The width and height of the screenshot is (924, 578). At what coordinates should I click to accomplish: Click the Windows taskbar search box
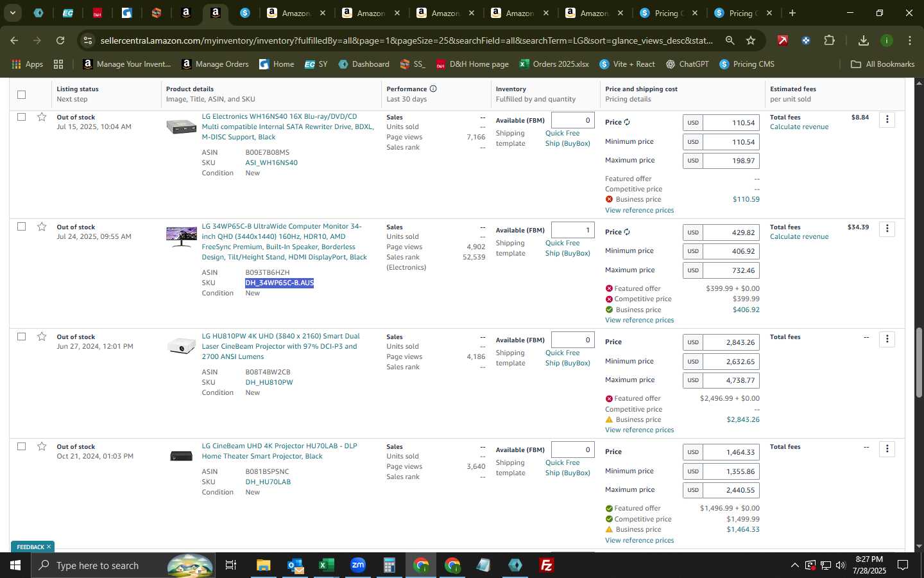123,565
